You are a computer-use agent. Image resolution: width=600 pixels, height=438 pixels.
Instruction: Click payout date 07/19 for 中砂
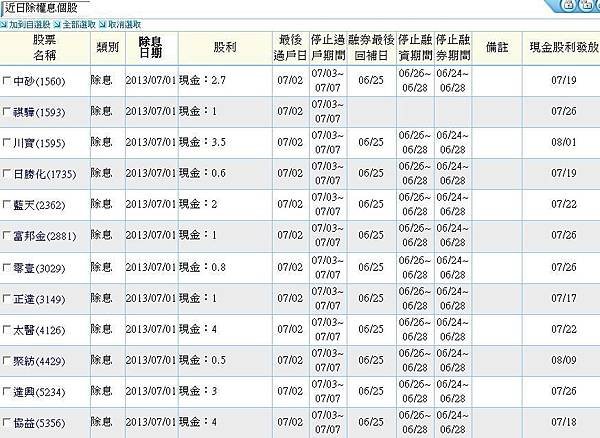(564, 80)
